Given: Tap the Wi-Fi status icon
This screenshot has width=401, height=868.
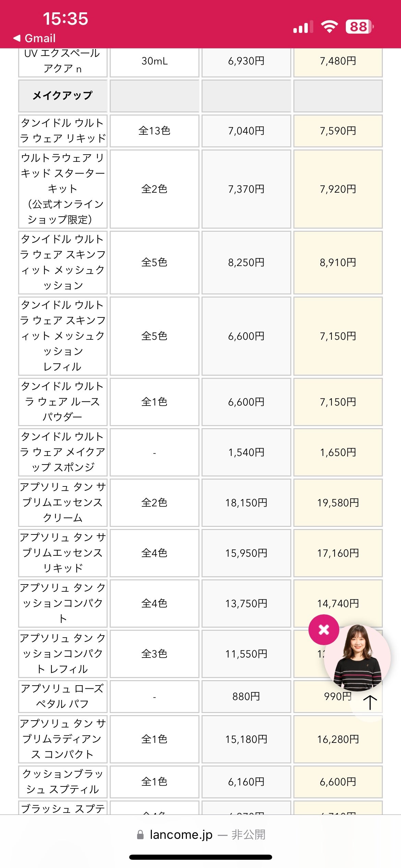Looking at the screenshot, I should (329, 26).
